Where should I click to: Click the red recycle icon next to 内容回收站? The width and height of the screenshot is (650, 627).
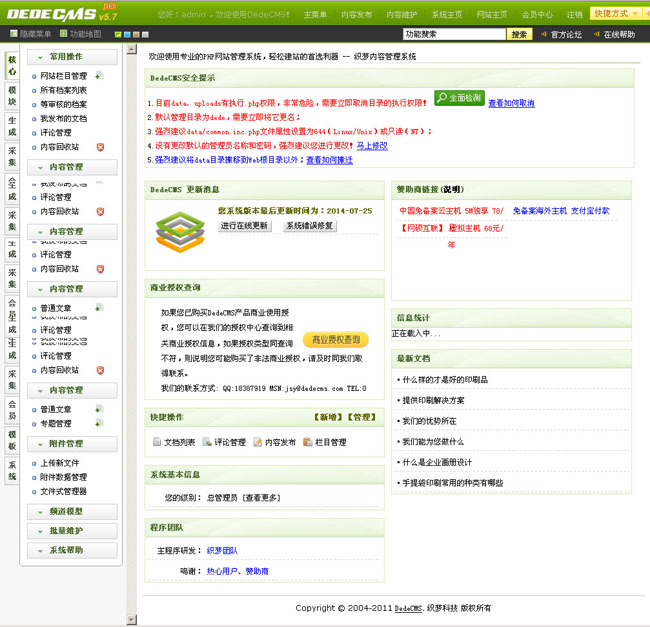click(x=99, y=147)
